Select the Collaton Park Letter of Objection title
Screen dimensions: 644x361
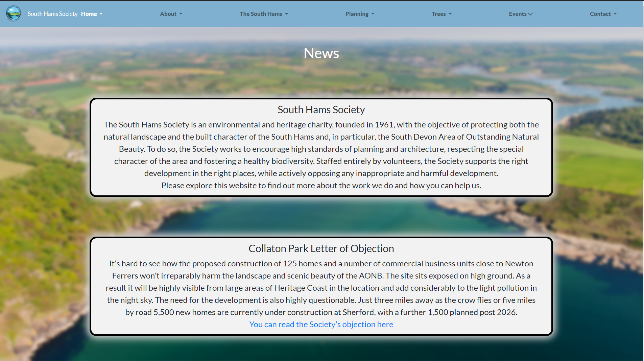pyautogui.click(x=321, y=248)
